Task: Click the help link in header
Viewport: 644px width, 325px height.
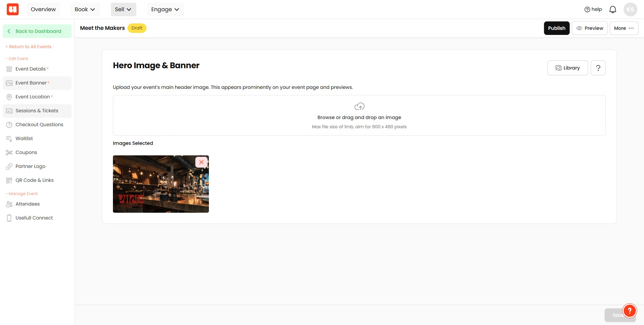Action: click(593, 9)
